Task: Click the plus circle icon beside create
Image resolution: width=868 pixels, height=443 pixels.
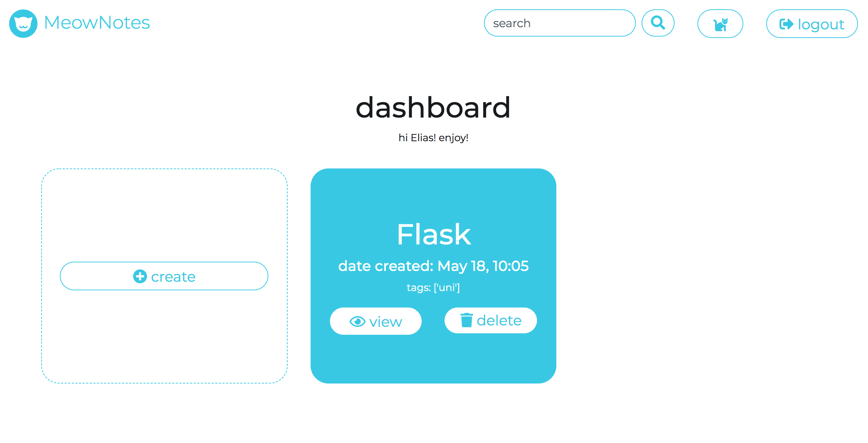Action: click(x=140, y=276)
